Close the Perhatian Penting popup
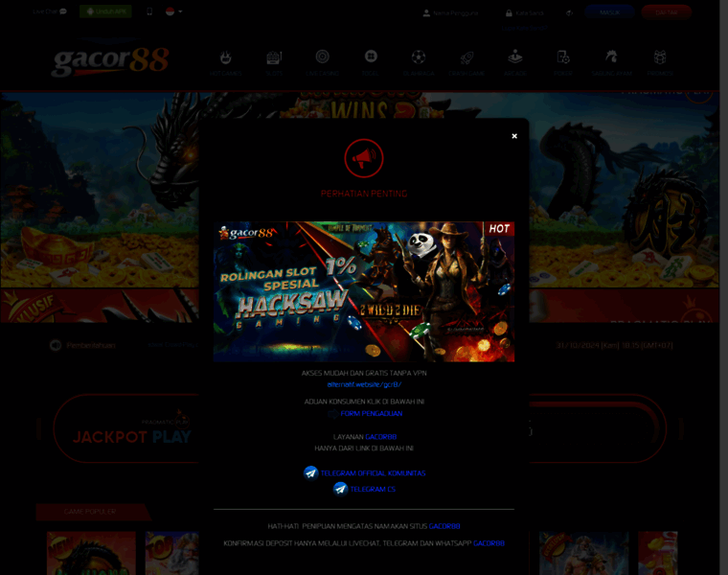This screenshot has width=728, height=575. 514,136
